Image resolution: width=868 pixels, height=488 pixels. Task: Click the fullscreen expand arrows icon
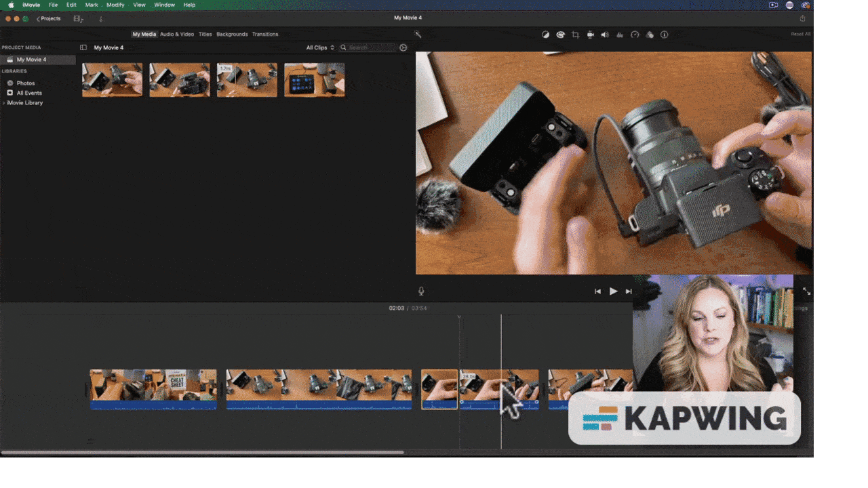(x=807, y=291)
